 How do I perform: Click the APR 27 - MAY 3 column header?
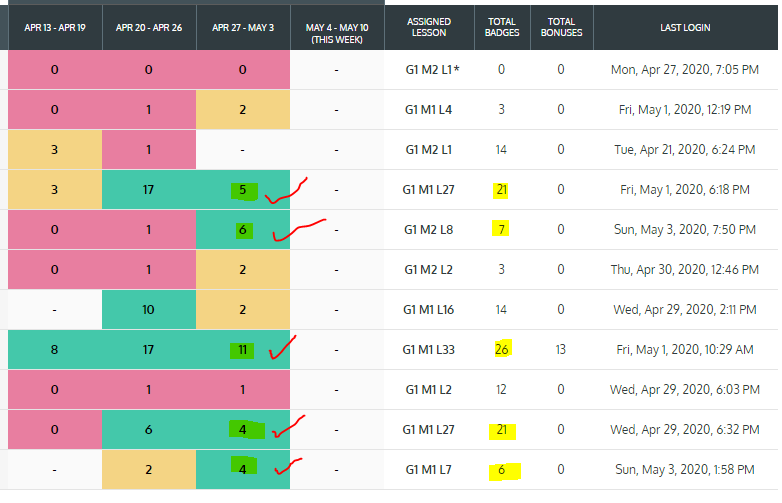(x=243, y=28)
